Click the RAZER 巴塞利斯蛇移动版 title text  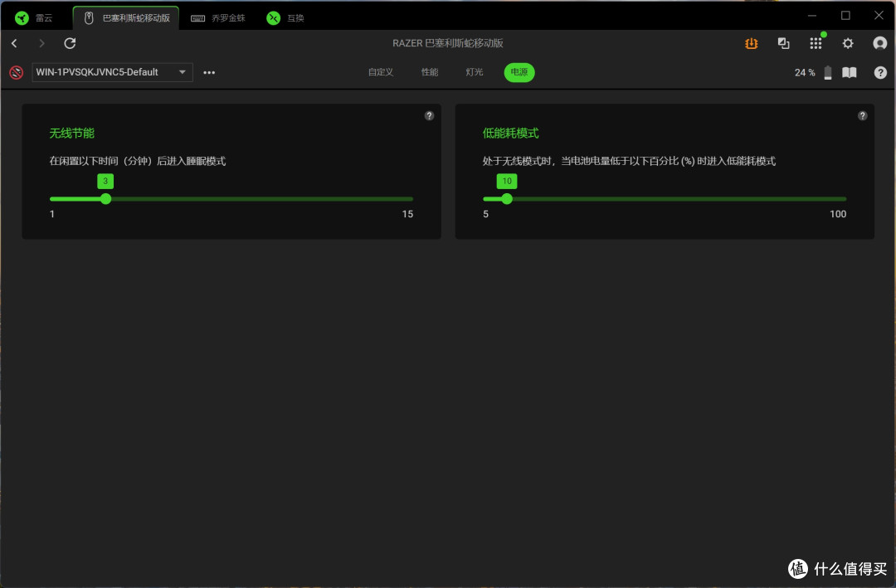point(447,43)
